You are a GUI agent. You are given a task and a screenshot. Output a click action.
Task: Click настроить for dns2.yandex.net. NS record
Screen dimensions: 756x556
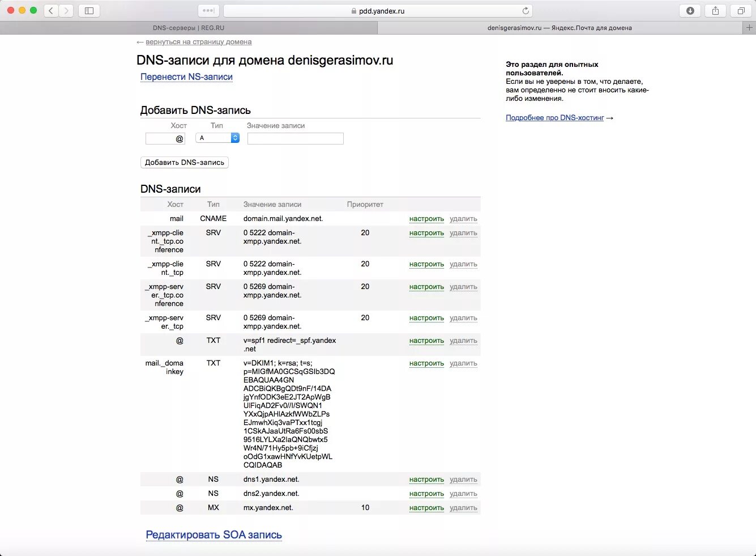[x=426, y=494]
